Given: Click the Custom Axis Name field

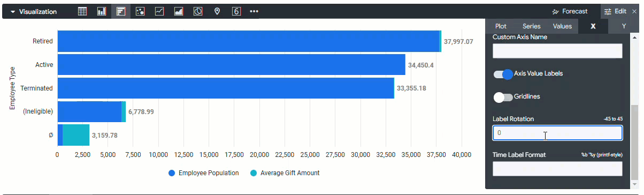Looking at the screenshot, I should tap(557, 51).
